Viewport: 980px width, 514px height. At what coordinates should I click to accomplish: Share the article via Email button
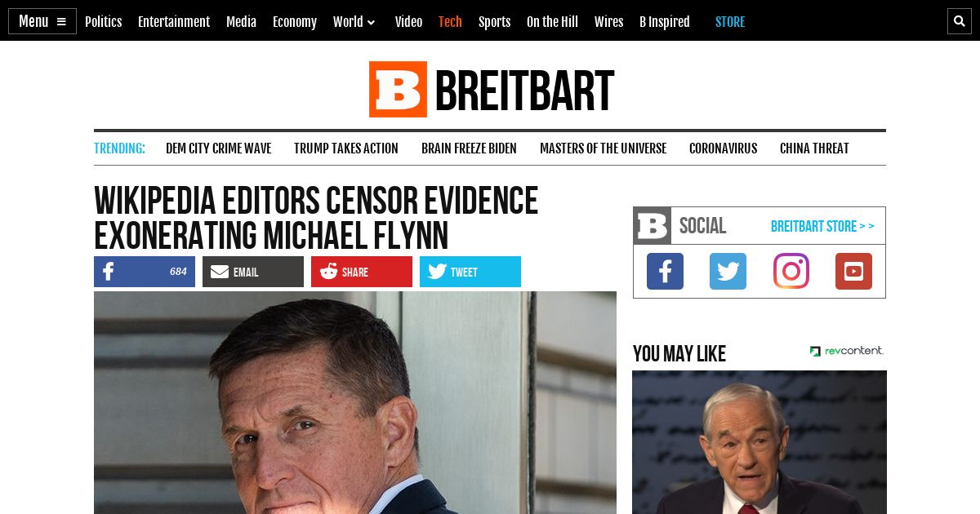[253, 272]
